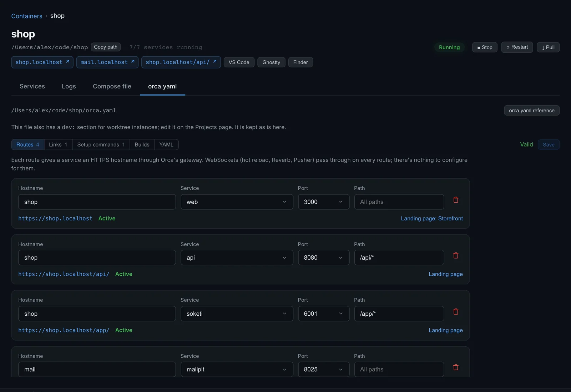This screenshot has width=571, height=392.
Task: Stop the shop container
Action: point(485,47)
